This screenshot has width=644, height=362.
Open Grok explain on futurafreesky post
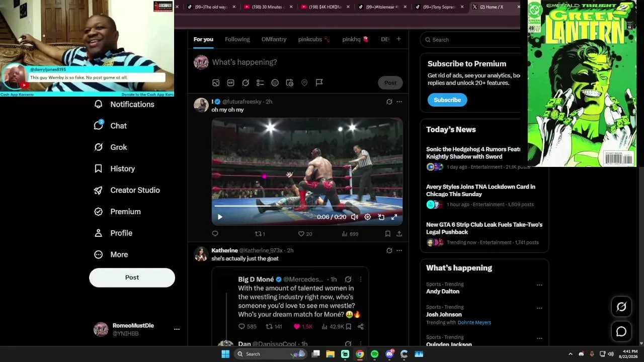(389, 102)
